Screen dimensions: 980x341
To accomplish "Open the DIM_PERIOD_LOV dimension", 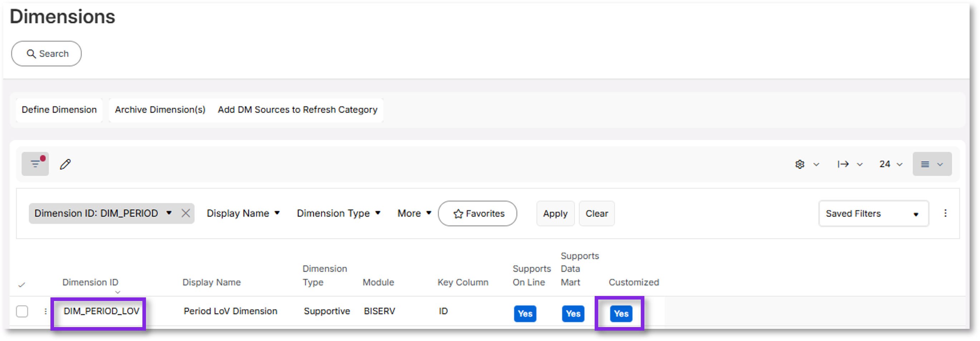I will pyautogui.click(x=101, y=311).
